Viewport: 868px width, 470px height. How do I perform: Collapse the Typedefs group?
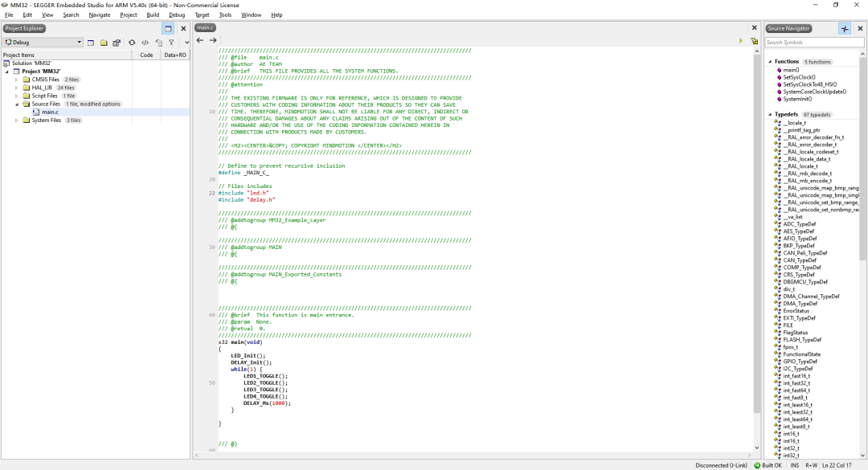coord(770,115)
